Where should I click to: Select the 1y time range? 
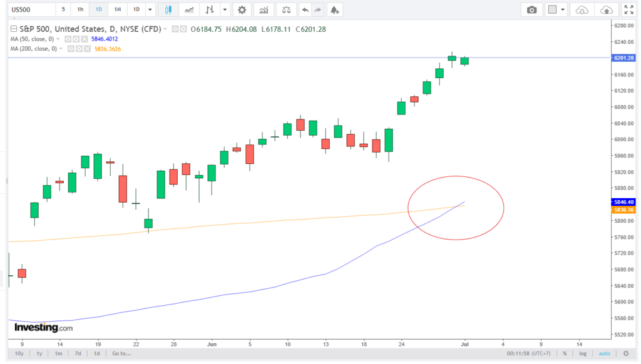(x=39, y=353)
